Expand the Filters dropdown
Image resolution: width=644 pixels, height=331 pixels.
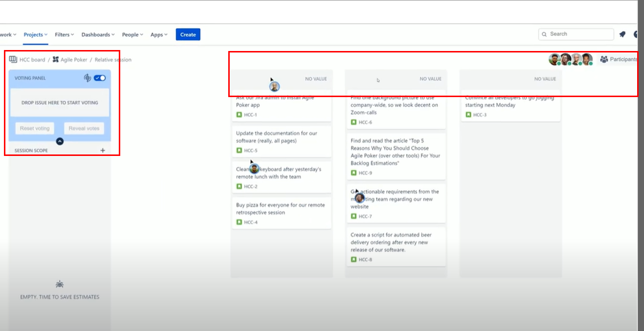pos(64,34)
